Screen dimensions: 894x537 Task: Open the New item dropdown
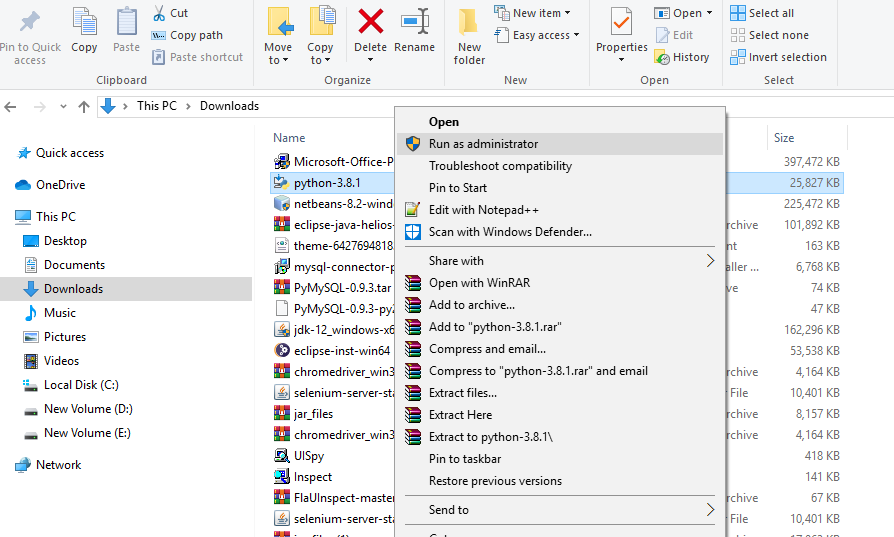coord(533,13)
